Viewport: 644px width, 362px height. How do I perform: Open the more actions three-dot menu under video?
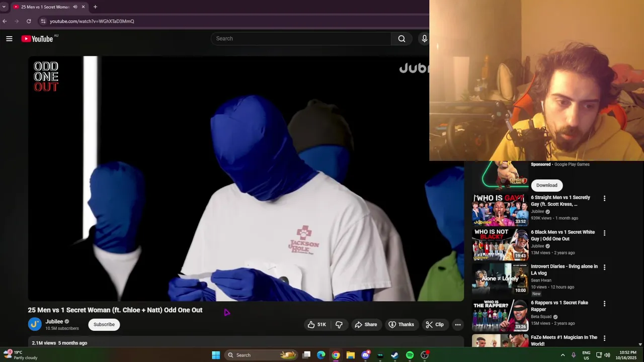tap(458, 325)
